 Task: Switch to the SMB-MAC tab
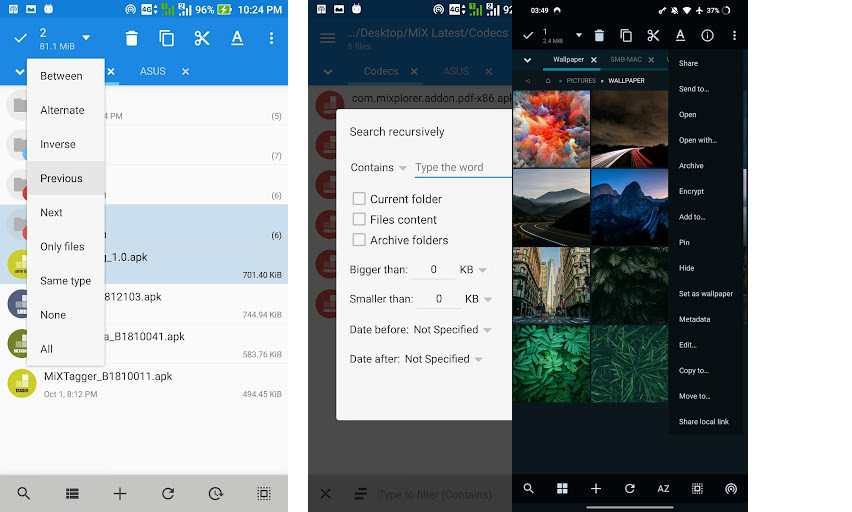tap(627, 60)
